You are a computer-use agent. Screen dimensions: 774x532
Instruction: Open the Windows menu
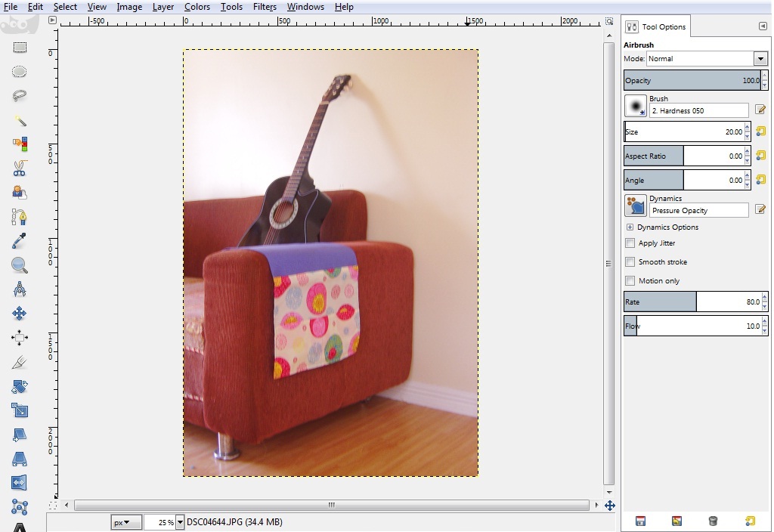click(x=305, y=7)
